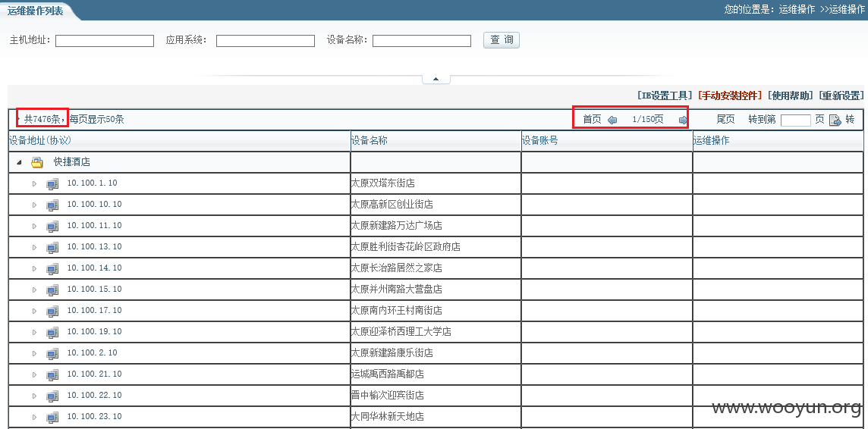Click the 太原胜利街杏花岭区政府店 cell
The height and width of the screenshot is (429, 868).
pyautogui.click(x=436, y=247)
